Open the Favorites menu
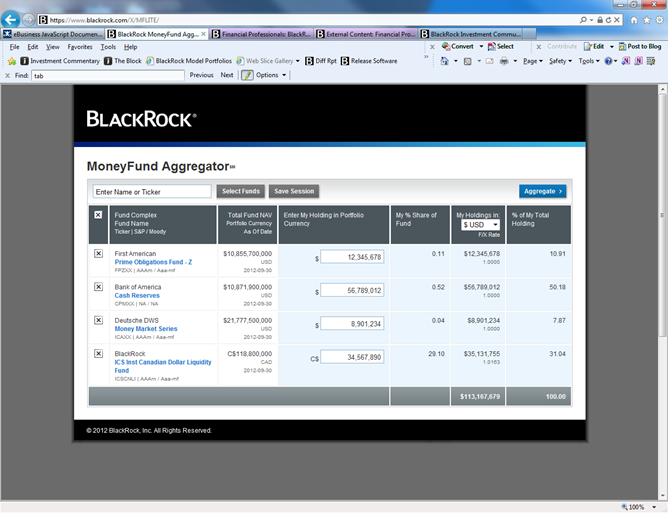The image size is (668, 513). click(x=80, y=47)
